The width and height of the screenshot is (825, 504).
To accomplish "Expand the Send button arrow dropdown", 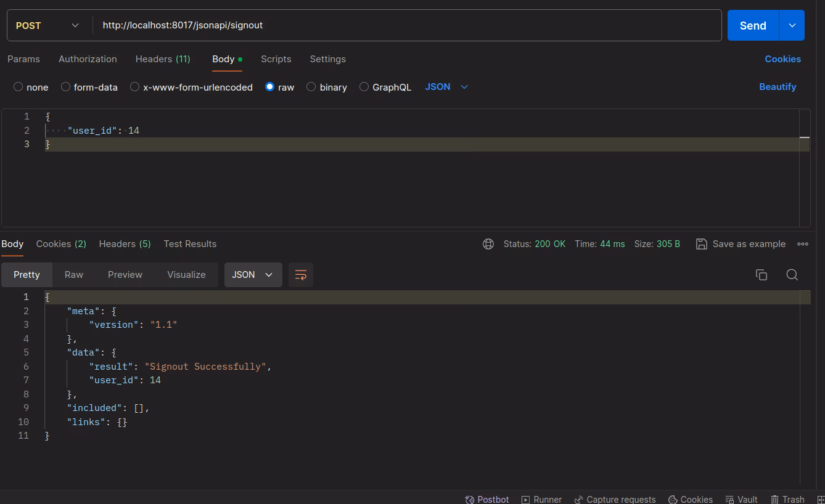I will click(x=792, y=25).
